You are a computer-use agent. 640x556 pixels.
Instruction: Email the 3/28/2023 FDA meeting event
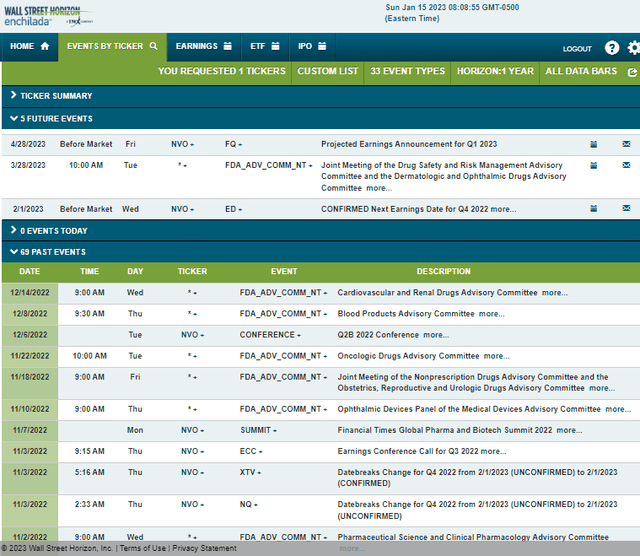pos(626,165)
